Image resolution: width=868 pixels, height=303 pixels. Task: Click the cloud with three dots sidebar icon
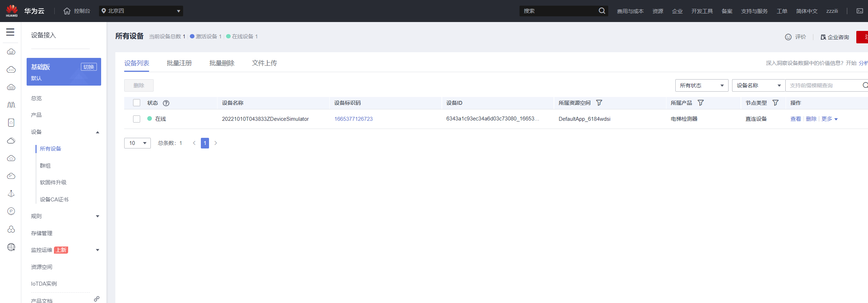point(11,70)
